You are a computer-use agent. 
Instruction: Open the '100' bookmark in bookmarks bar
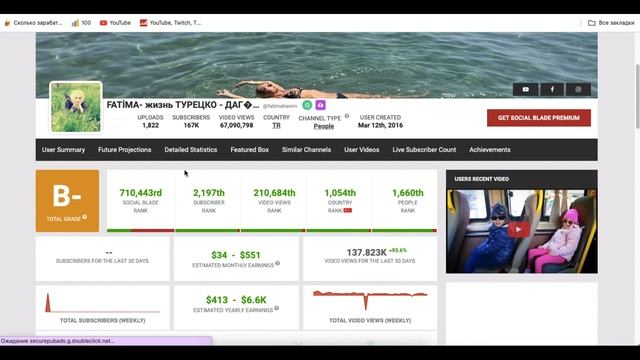pos(81,23)
